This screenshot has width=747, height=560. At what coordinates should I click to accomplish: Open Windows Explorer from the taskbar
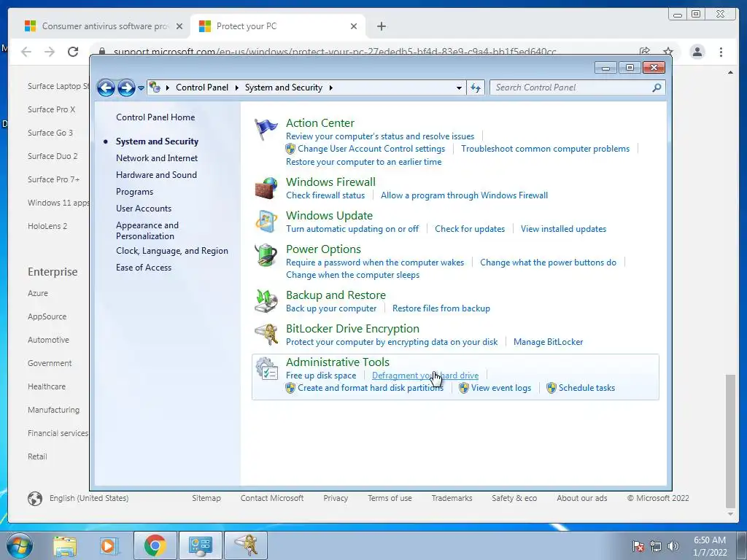pyautogui.click(x=65, y=546)
